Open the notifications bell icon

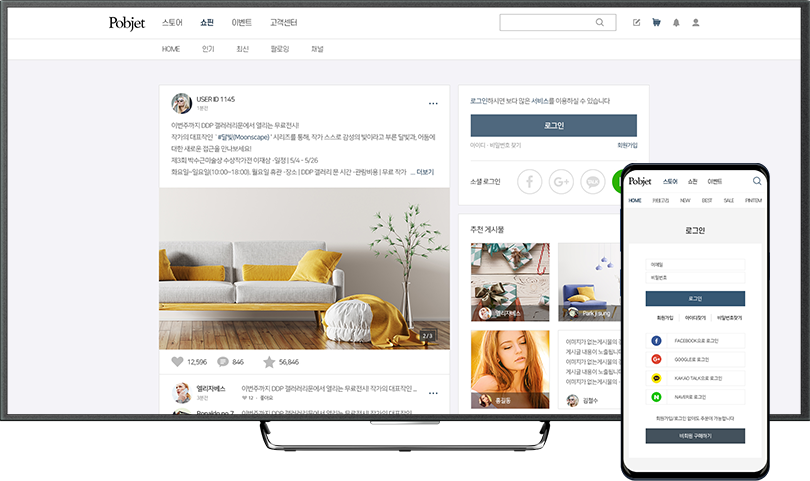click(676, 22)
